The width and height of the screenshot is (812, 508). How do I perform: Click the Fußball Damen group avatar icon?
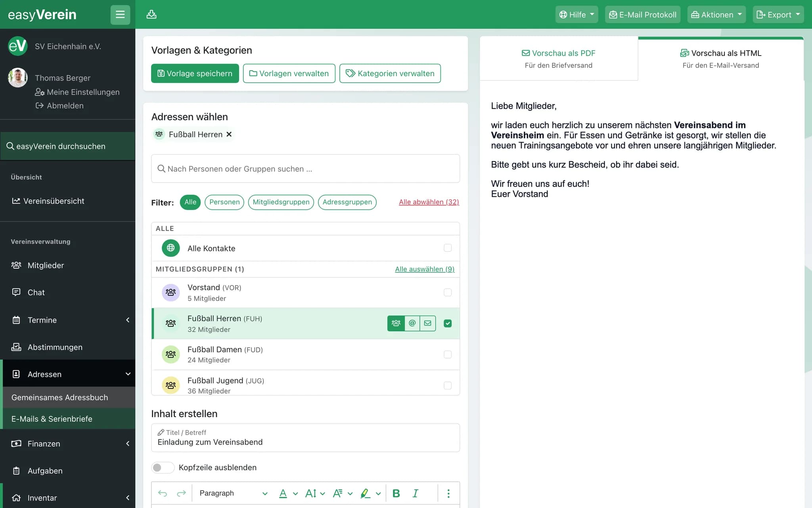coord(170,354)
